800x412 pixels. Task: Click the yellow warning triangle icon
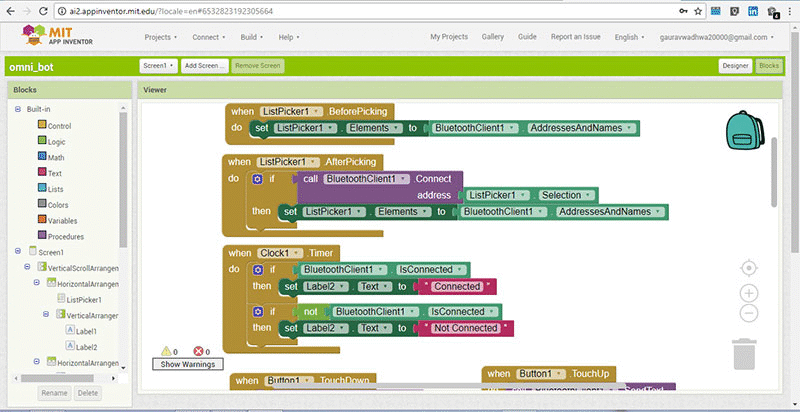point(166,351)
